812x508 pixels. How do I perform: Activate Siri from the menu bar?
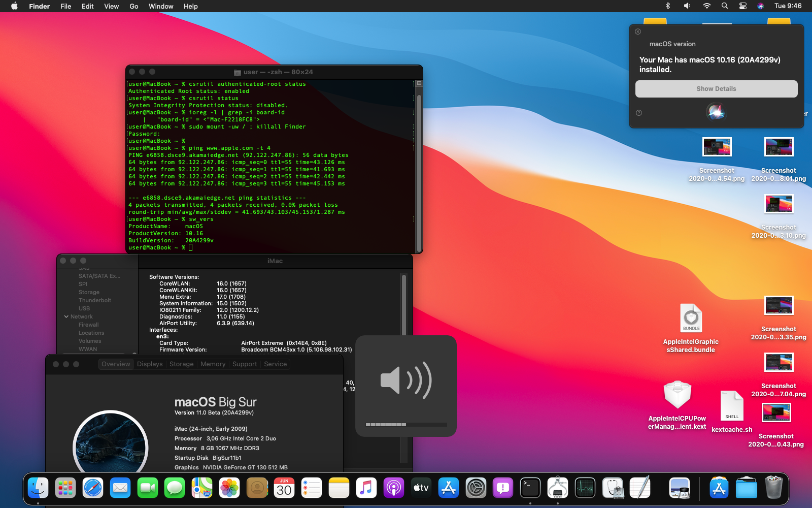(761, 6)
